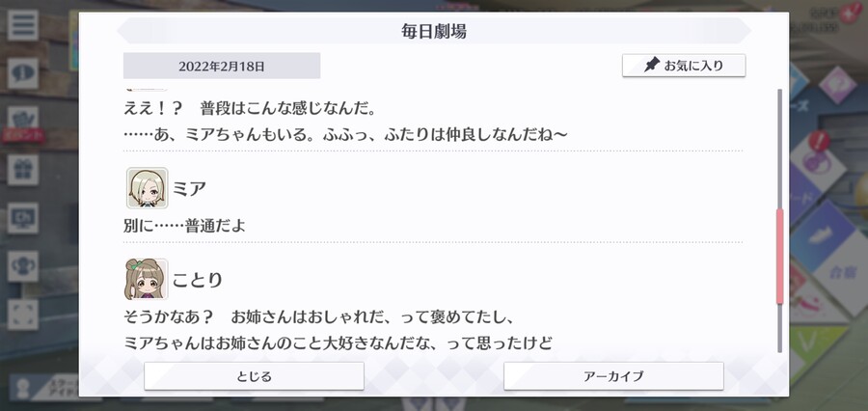Pin this episode with お気に入り button
Viewport: 868px width, 411px height.
684,66
